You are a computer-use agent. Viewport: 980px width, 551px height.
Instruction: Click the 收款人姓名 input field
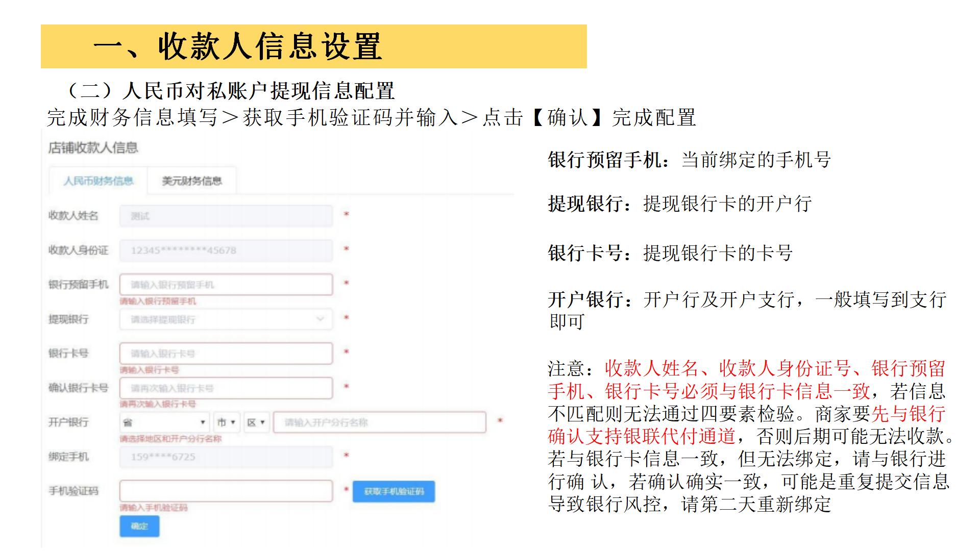[226, 216]
